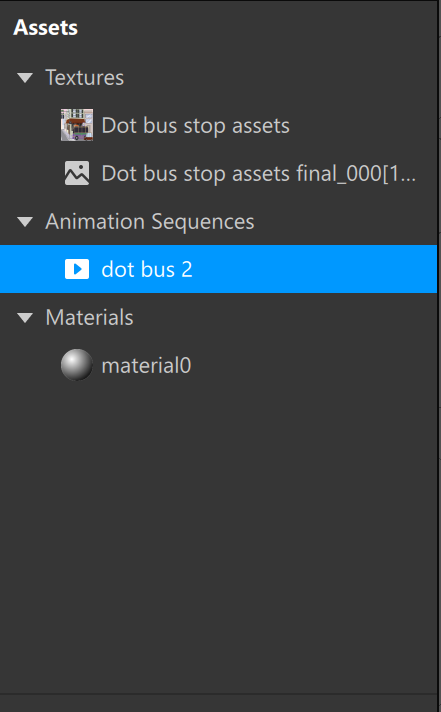The image size is (441, 712).
Task: Click the Animation Sequences heading text
Action: tap(150, 222)
